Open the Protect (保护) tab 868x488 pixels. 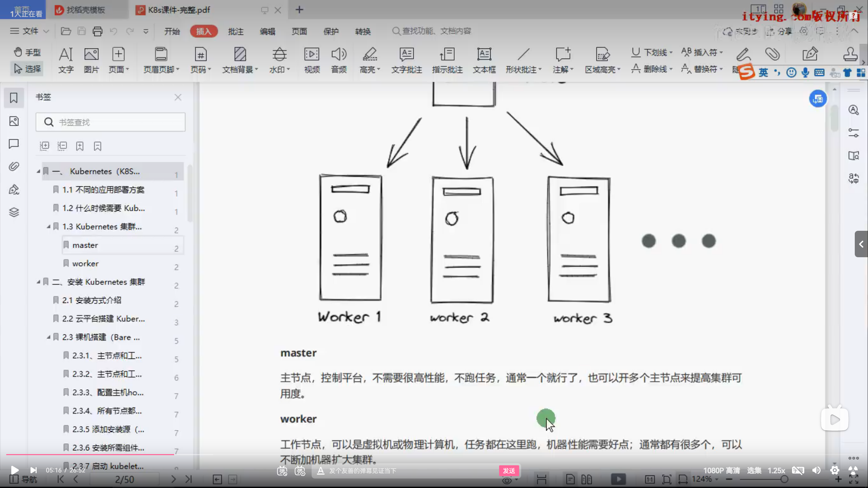[331, 31]
